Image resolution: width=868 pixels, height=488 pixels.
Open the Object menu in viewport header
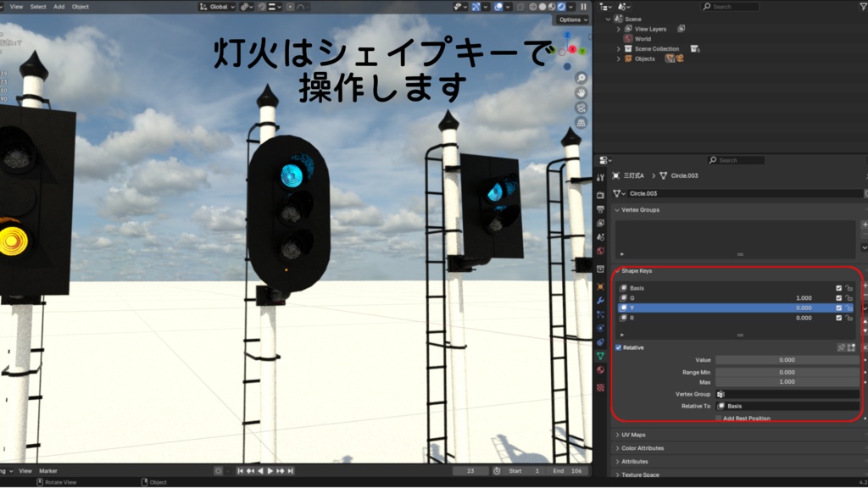(x=79, y=6)
